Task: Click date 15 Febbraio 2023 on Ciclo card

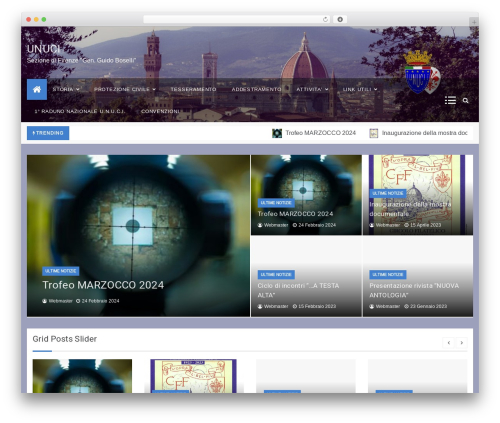Action: 314,306
